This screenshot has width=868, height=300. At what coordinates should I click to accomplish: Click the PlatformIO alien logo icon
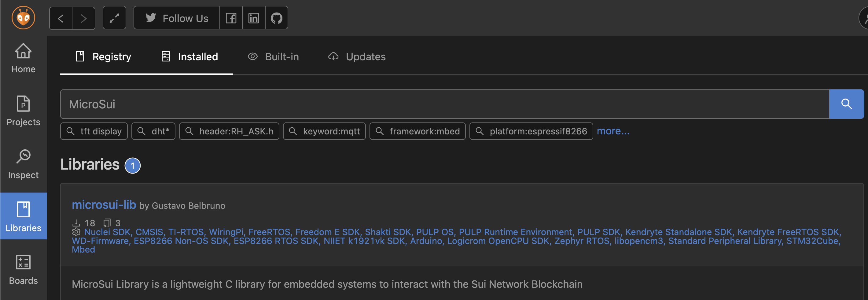(23, 17)
